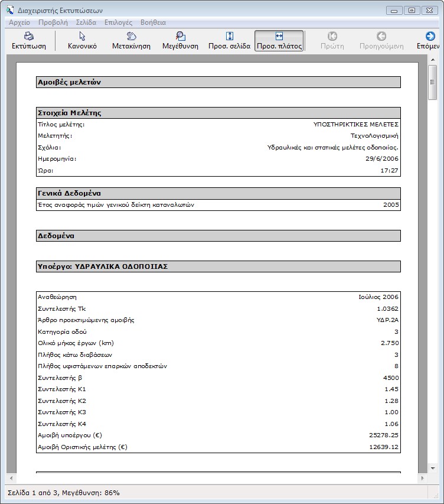
Task: Click the application icon in title bar
Action: (x=9, y=9)
